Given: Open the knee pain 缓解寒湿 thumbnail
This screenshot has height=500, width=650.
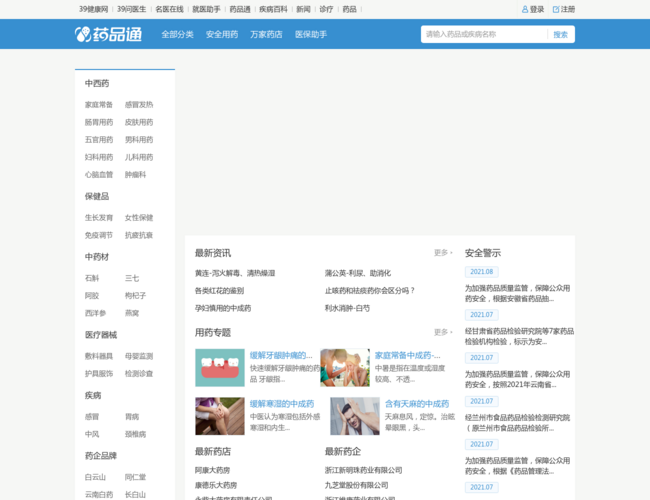Looking at the screenshot, I should tap(220, 416).
